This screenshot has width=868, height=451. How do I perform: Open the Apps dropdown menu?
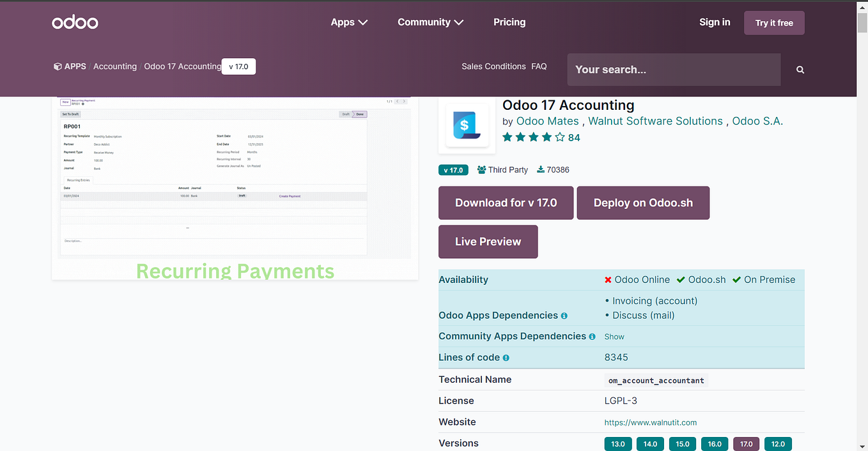coord(349,22)
